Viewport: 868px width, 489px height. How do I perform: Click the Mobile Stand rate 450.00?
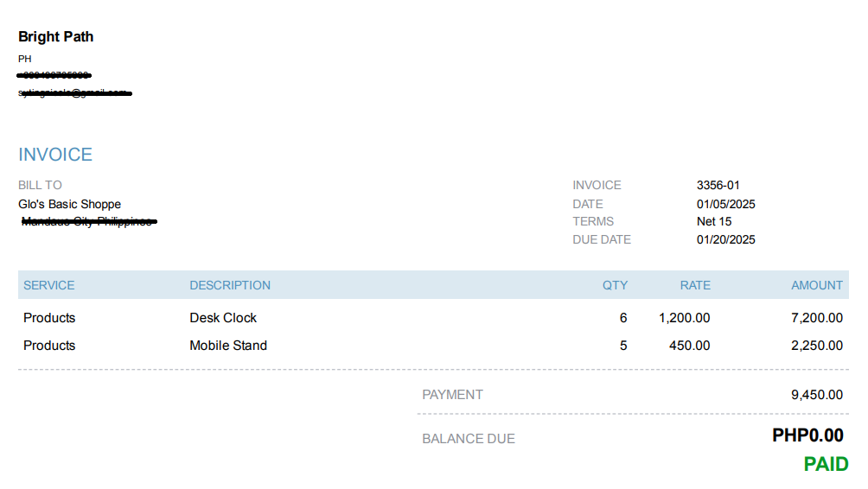689,346
